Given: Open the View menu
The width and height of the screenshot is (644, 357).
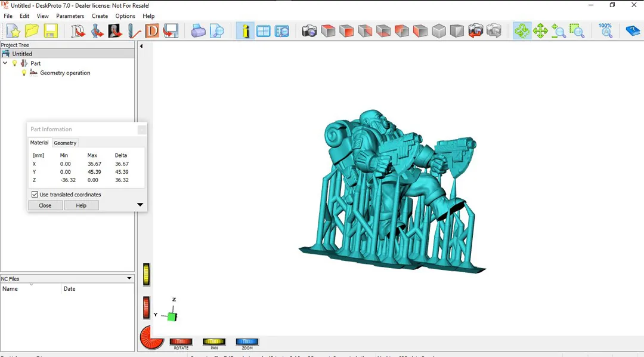Looking at the screenshot, I should (x=43, y=16).
